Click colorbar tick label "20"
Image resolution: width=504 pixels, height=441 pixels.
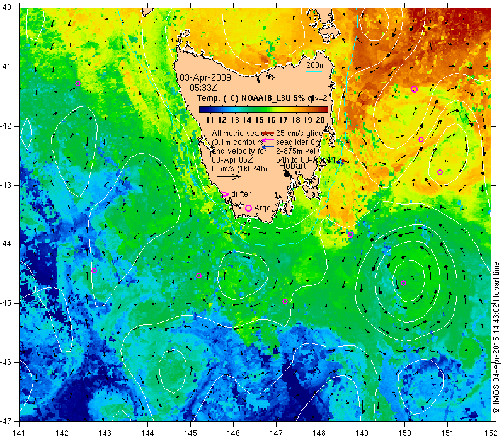coord(320,120)
